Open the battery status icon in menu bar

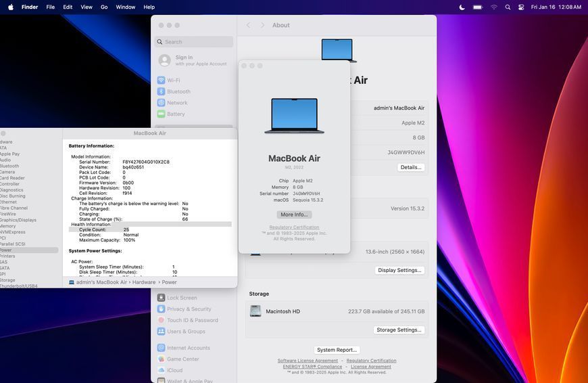tap(478, 7)
